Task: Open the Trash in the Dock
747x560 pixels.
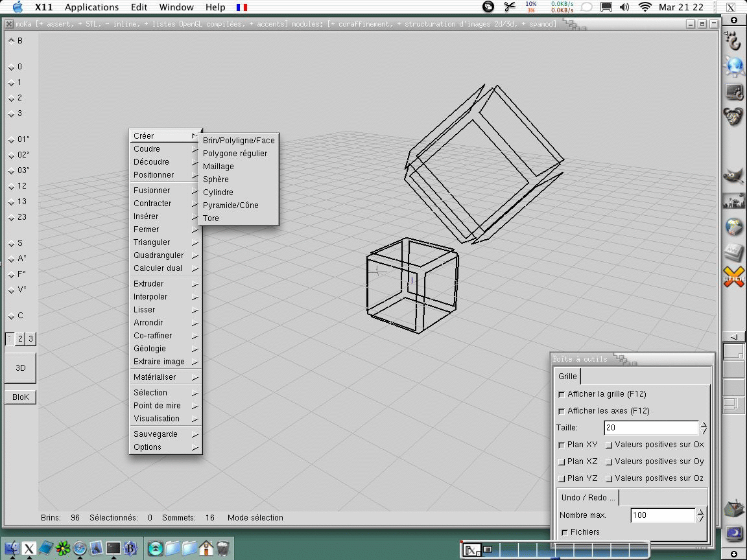Action: (x=223, y=548)
